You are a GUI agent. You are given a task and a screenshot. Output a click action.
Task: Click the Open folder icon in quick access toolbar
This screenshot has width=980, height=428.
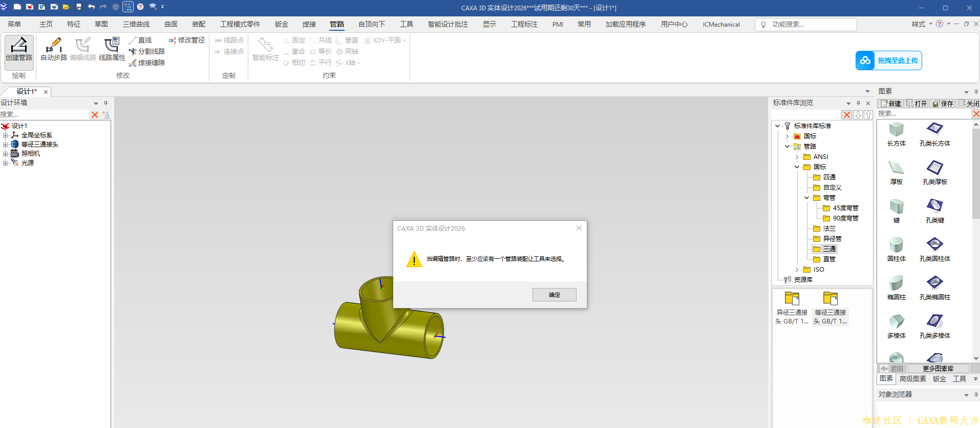pos(66,7)
